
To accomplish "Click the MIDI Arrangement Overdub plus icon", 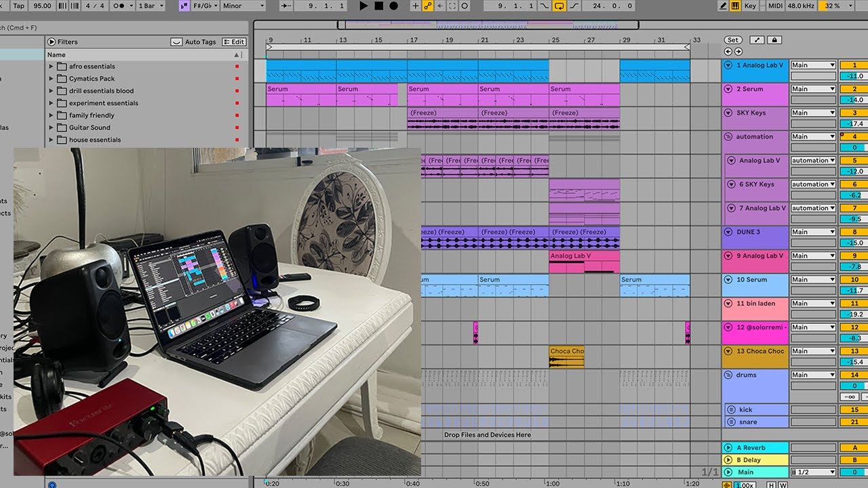I will click(416, 5).
